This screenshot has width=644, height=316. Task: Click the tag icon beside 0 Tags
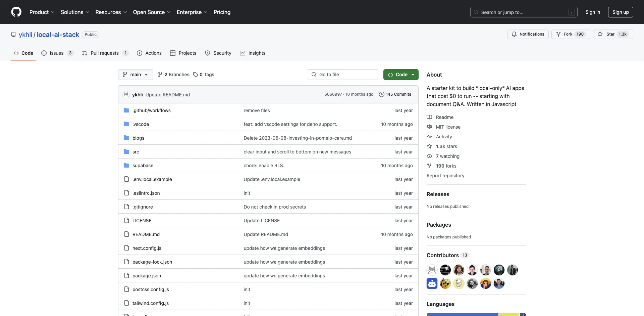pos(196,75)
